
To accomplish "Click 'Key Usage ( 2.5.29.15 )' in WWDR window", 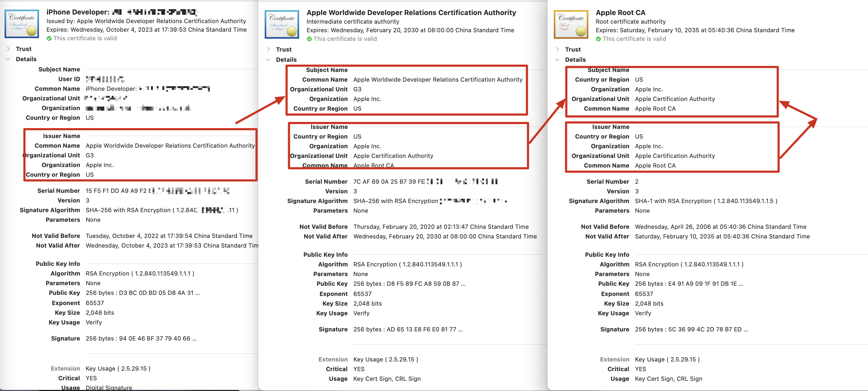I will (x=385, y=359).
